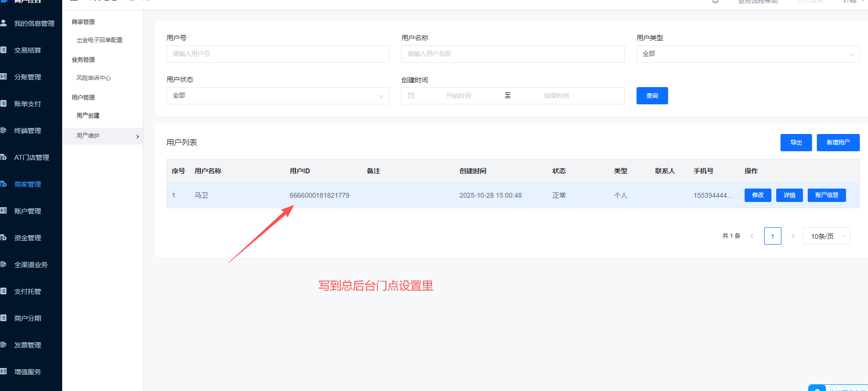Click the icon beside 支付托管
This screenshot has width=868, height=391.
(3, 291)
